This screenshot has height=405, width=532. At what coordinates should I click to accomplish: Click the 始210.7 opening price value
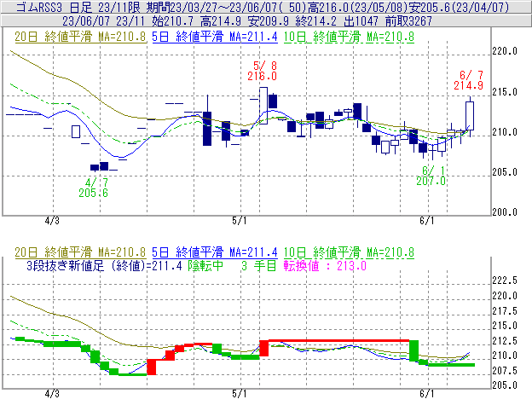point(172,21)
